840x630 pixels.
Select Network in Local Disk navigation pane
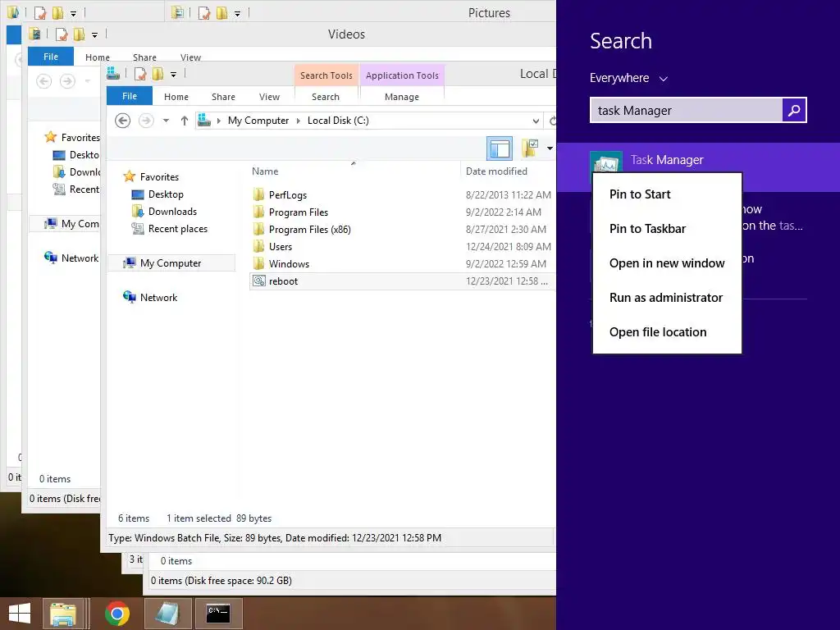coord(158,297)
